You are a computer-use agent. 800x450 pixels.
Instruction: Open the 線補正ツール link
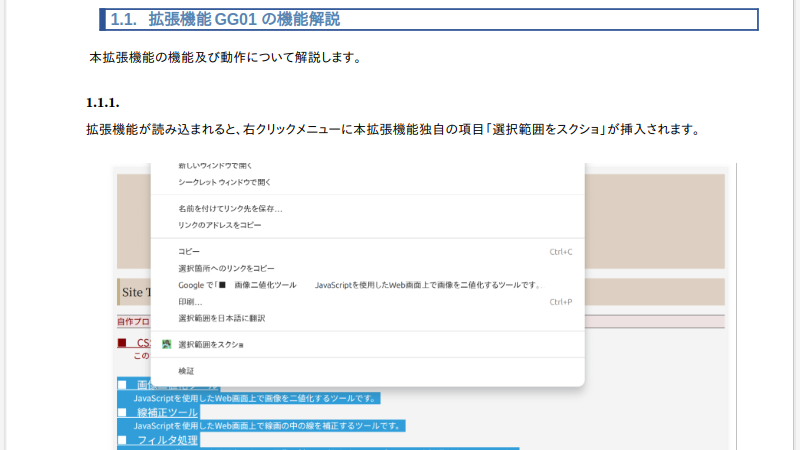(x=167, y=412)
